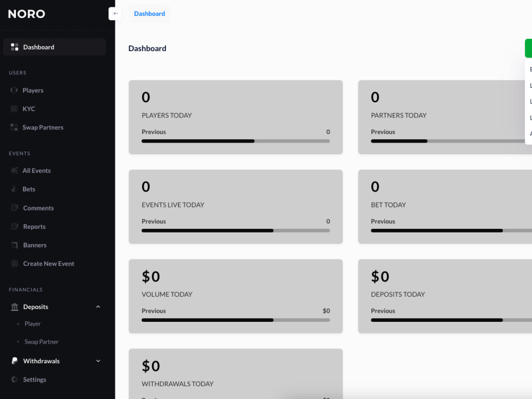Image resolution: width=532 pixels, height=399 pixels.
Task: Click the USERS section header
Action: click(18, 72)
